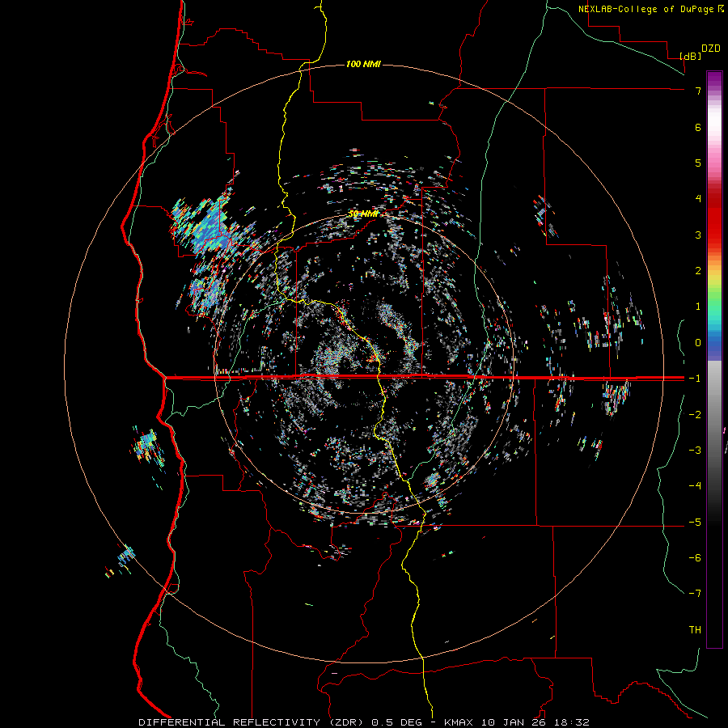Click the 3 tick label on color scale

click(698, 235)
